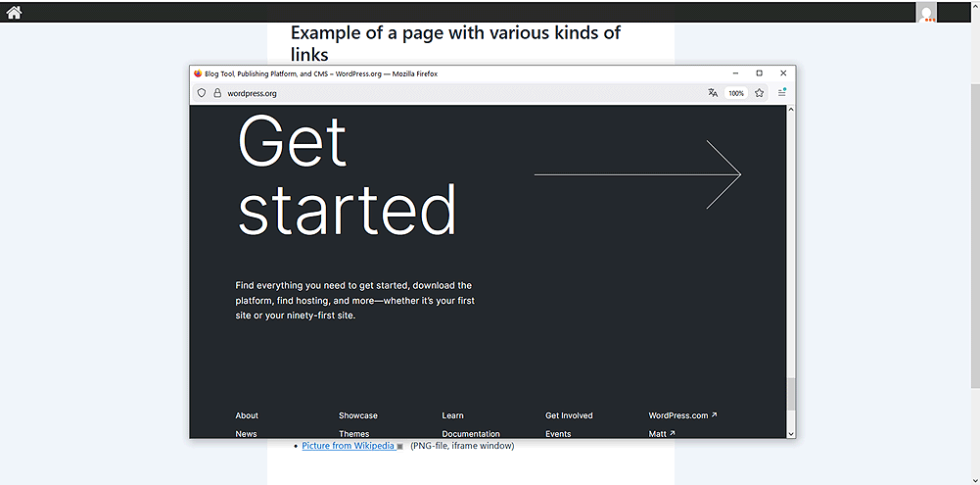
Task: Open the Documentation footer link
Action: (x=471, y=434)
